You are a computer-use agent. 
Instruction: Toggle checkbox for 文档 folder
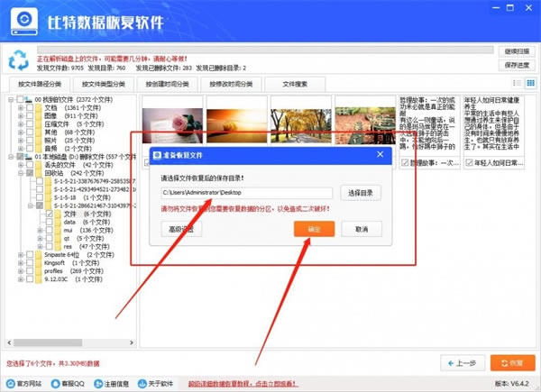coord(28,107)
